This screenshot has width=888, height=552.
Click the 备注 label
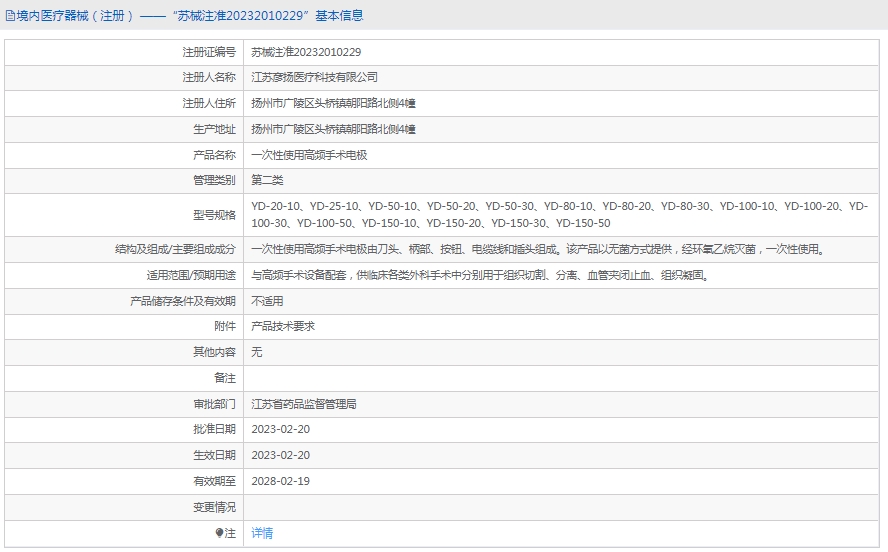(225, 378)
